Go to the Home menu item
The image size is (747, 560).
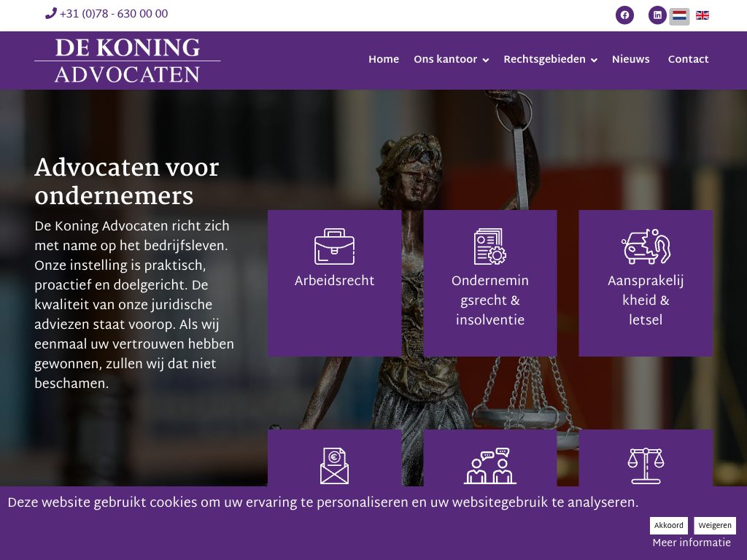coord(384,60)
